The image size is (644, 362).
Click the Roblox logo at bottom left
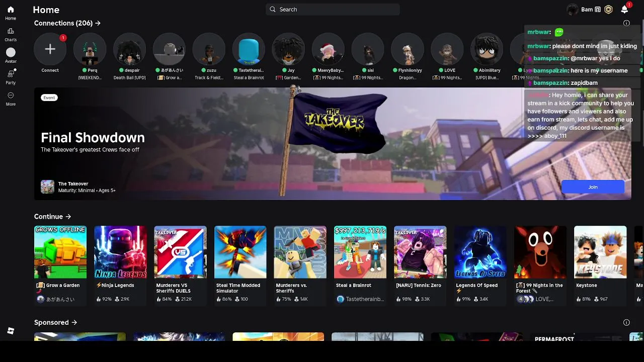(11, 331)
